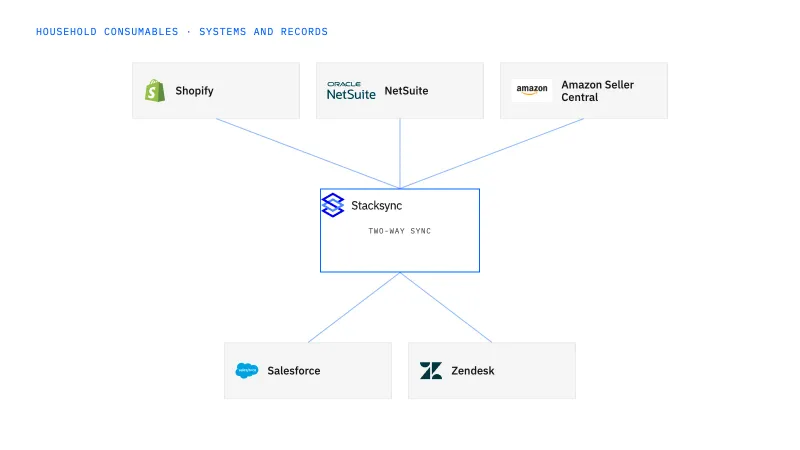Screen dimensions: 800x450
Task: Select the Shopify label text
Action: click(194, 91)
